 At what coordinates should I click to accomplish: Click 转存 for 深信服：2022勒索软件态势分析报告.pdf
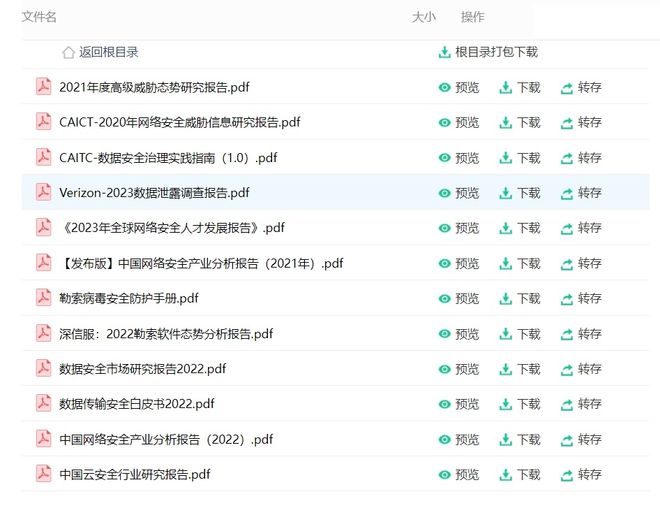coord(581,334)
